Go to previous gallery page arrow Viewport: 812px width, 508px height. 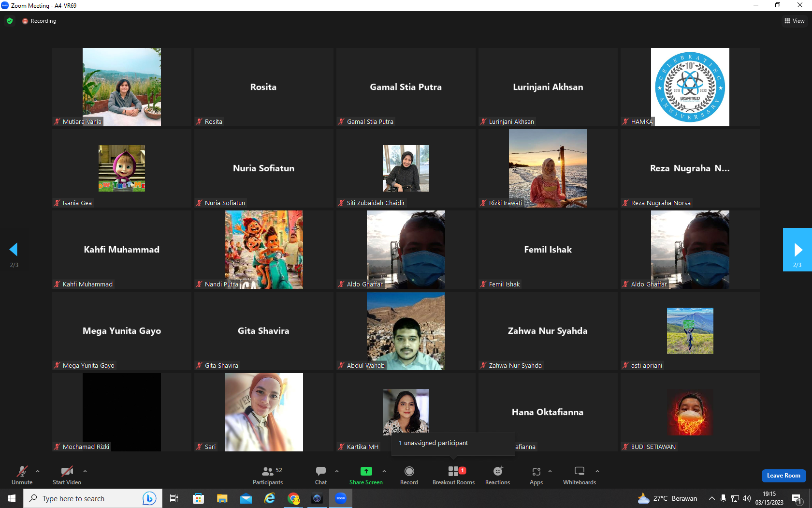[x=14, y=250]
